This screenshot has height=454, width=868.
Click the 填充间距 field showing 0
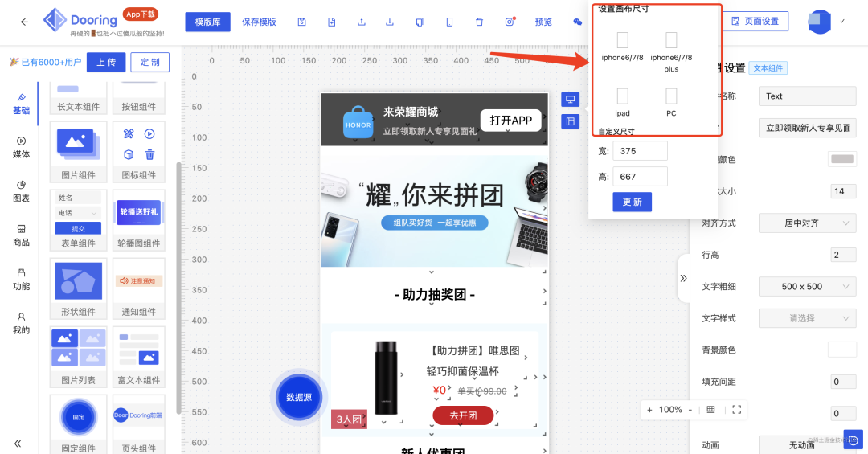click(x=844, y=382)
